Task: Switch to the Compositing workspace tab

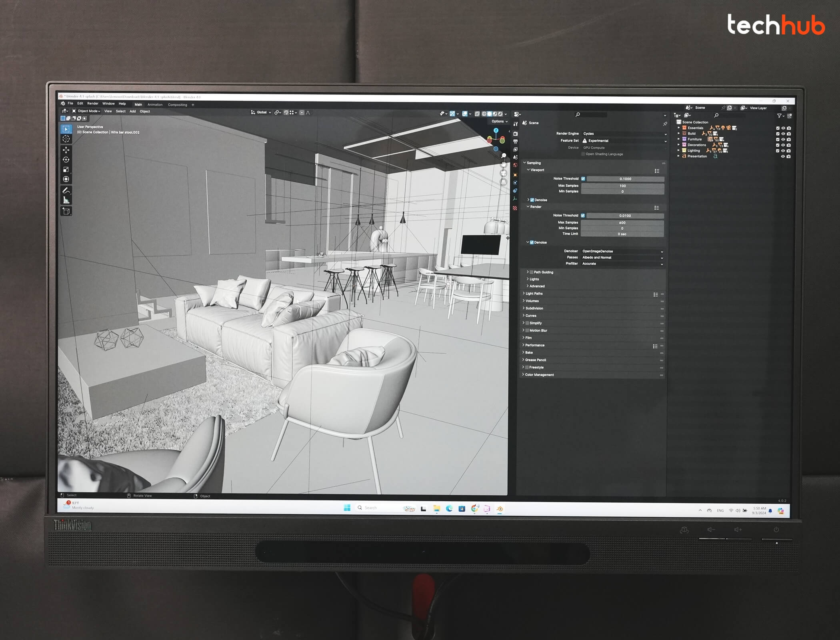Action: pyautogui.click(x=178, y=105)
